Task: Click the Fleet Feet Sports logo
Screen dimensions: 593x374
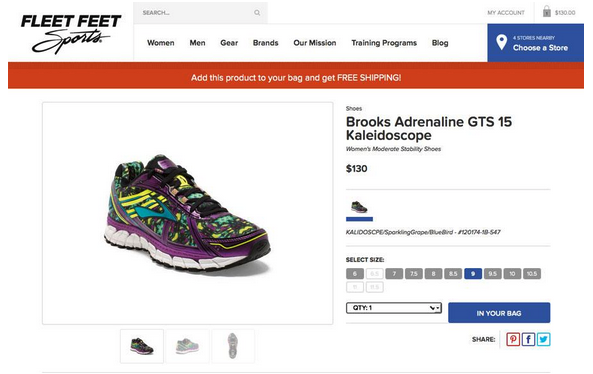Action: tap(71, 34)
